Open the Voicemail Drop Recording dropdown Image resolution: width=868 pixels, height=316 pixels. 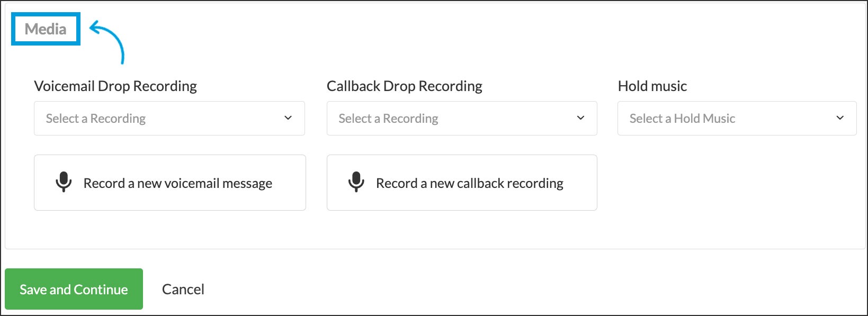169,118
